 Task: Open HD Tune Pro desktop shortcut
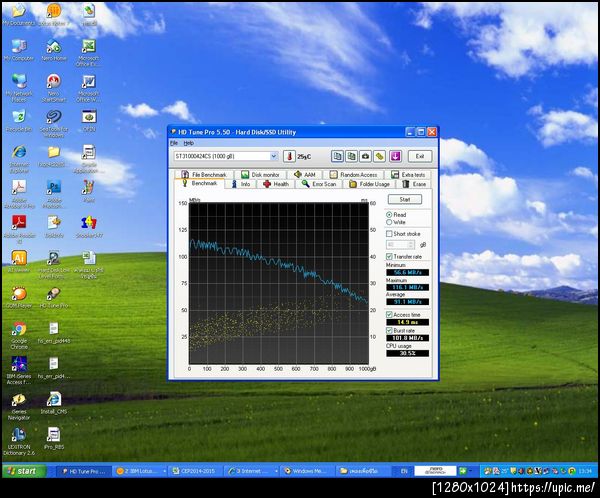click(x=54, y=298)
